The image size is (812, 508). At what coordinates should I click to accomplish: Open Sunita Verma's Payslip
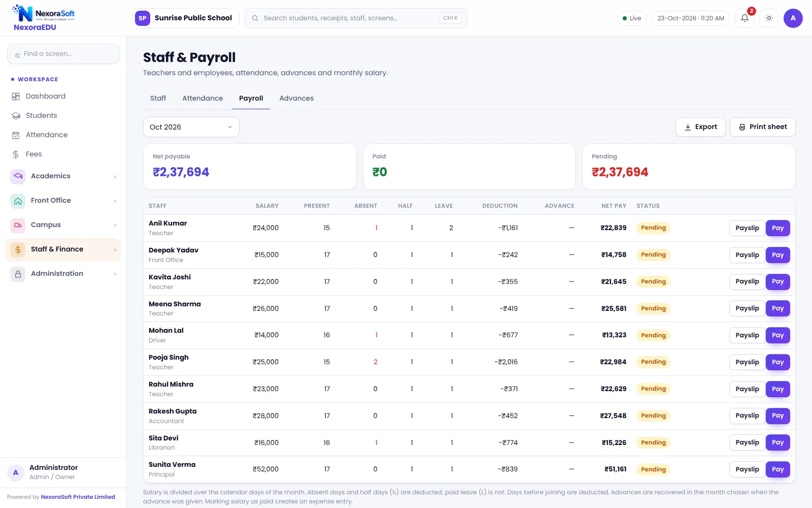[747, 469]
